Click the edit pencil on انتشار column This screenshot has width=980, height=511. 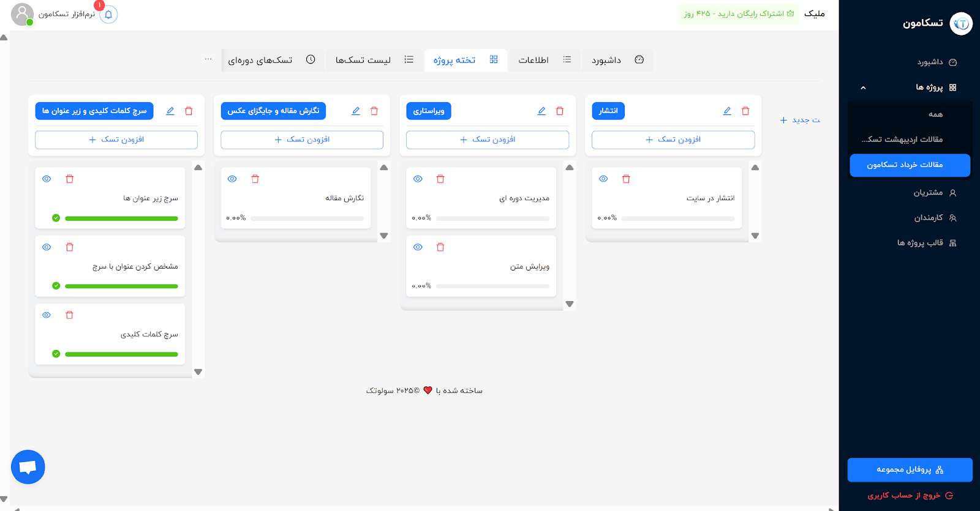click(727, 111)
